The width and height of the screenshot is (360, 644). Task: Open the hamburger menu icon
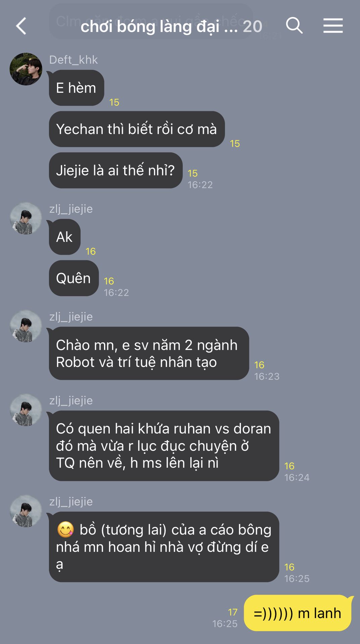pos(333,26)
